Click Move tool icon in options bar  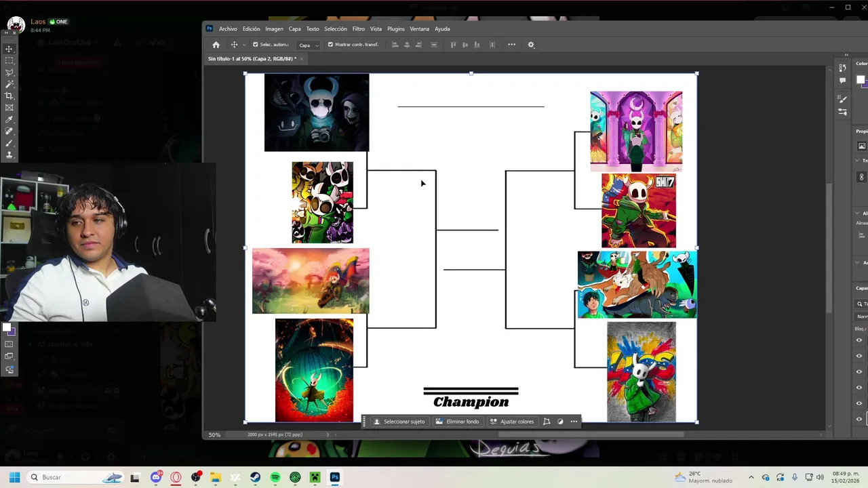click(x=234, y=45)
